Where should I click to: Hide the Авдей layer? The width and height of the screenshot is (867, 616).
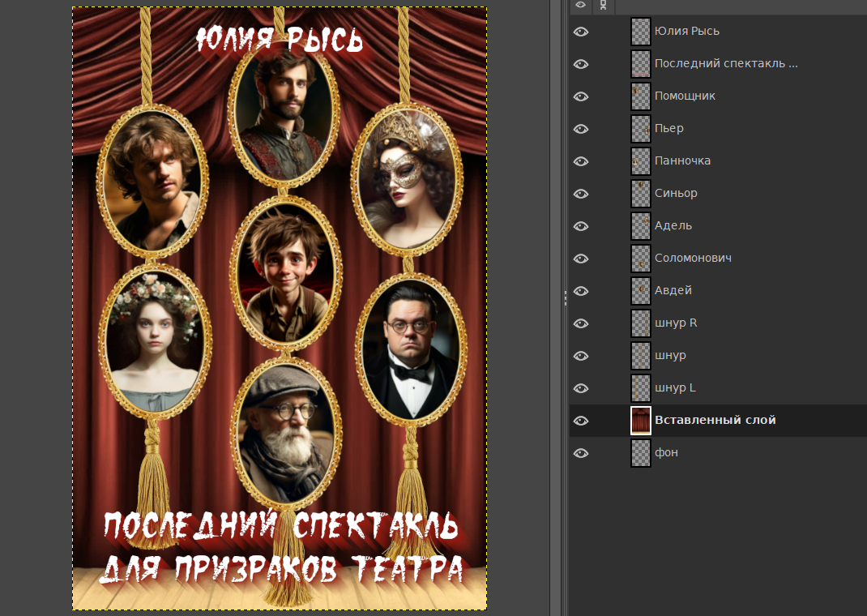point(581,291)
